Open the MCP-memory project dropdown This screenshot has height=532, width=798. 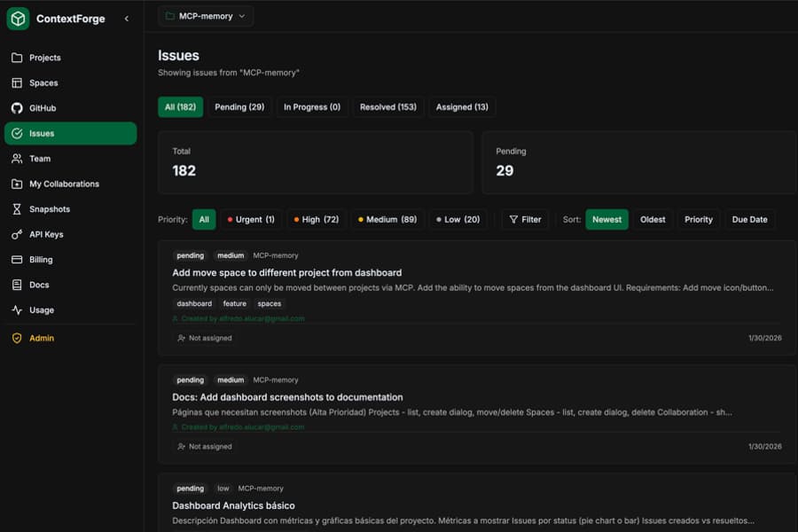tap(205, 15)
